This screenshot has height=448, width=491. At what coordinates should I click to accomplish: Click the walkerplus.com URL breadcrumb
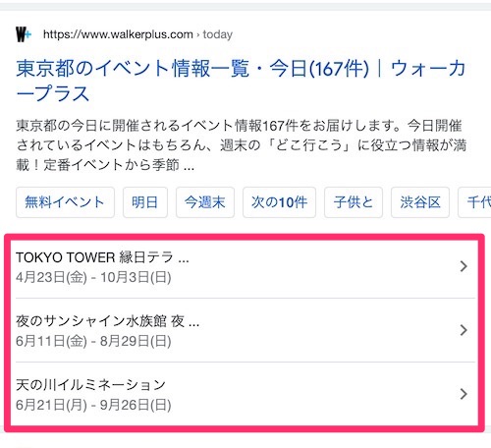137,34
